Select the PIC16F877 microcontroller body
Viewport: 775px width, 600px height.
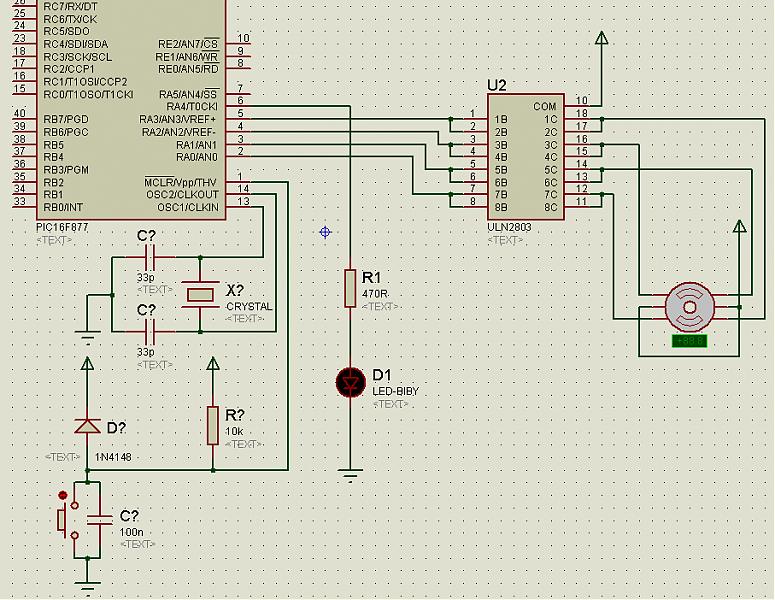131,109
